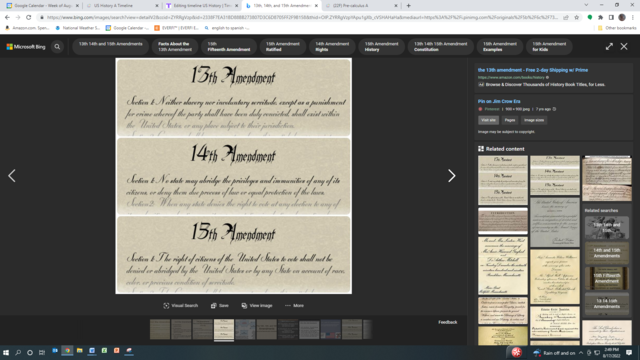Save the image to collections
Viewport: 640px width, 360px height.
(220, 305)
